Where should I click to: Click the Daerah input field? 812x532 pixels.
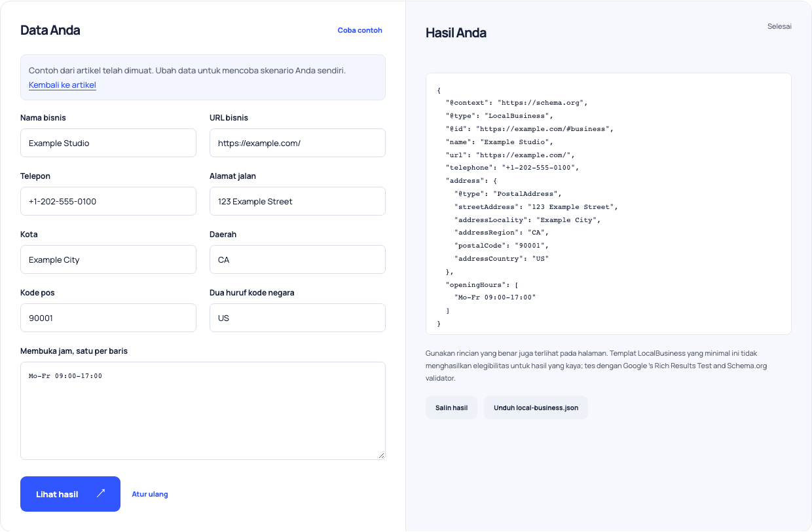297,259
